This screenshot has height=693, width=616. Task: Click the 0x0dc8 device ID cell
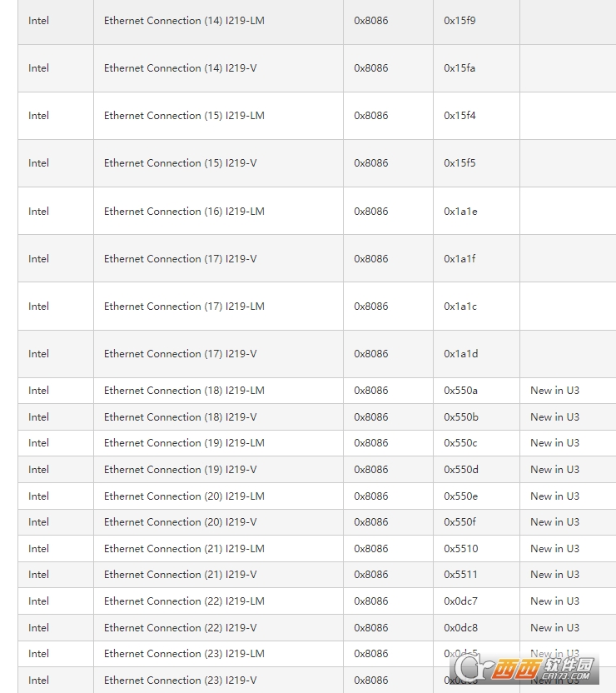pyautogui.click(x=461, y=628)
